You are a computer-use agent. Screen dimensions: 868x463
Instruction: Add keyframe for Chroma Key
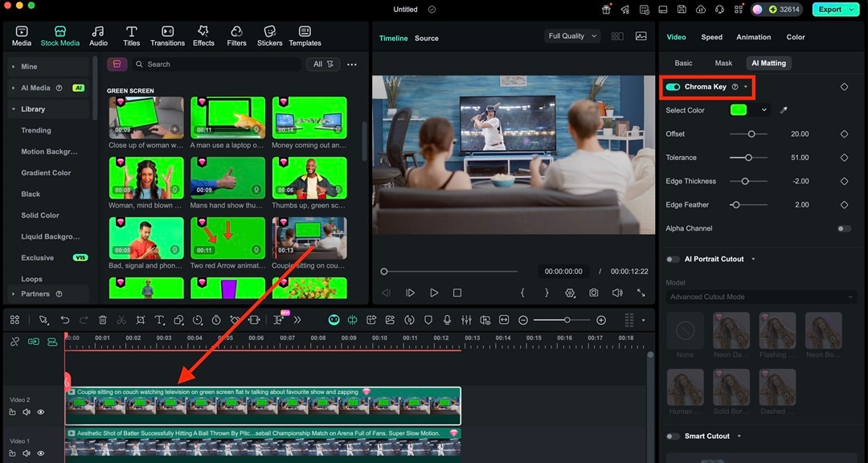pyautogui.click(x=844, y=87)
